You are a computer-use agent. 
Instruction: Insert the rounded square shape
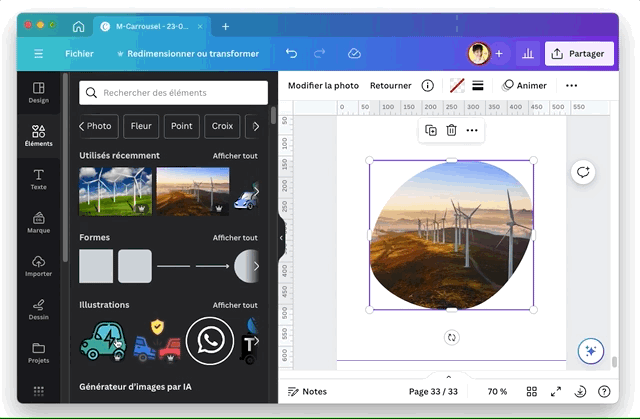pyautogui.click(x=135, y=266)
